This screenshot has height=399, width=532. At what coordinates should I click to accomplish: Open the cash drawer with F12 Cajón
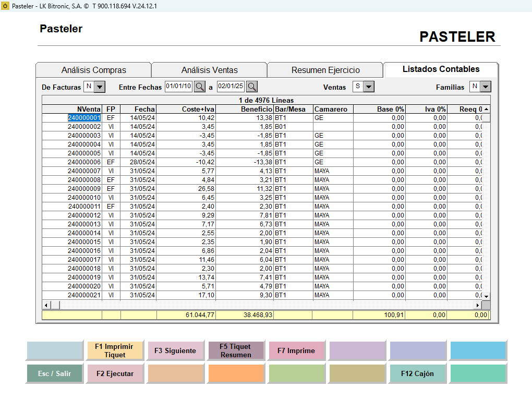(417, 373)
